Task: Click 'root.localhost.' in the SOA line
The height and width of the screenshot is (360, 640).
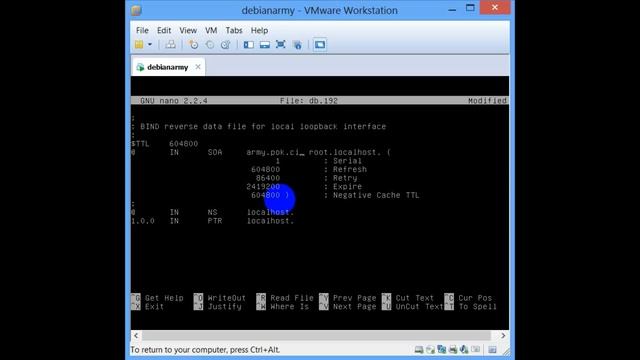Action: 344,152
